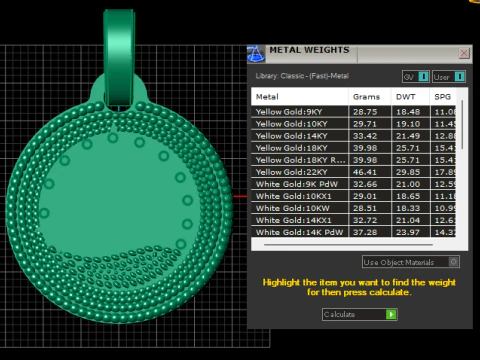This screenshot has width=480, height=360.
Task: Select the Yellow Gold:18KY row
Action: pos(353,148)
